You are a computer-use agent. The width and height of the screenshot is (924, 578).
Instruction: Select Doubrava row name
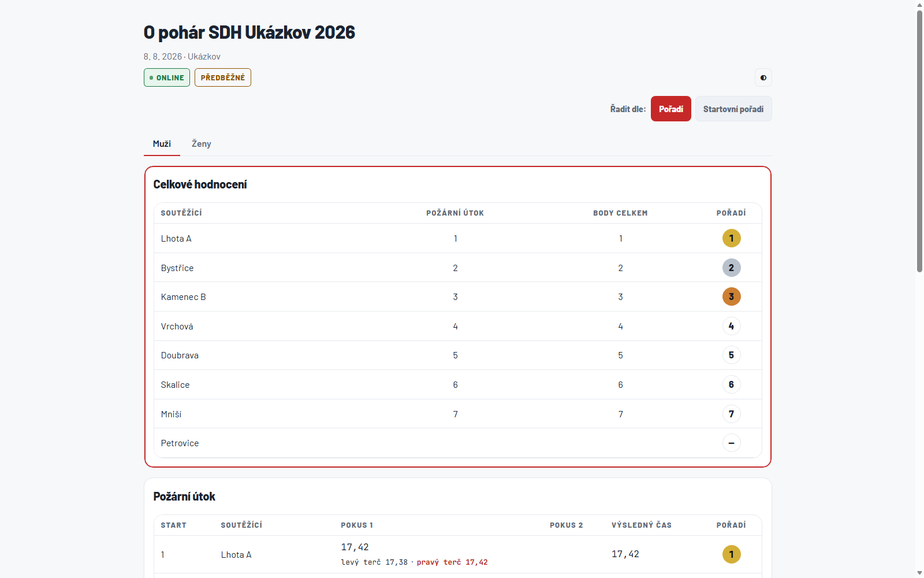pyautogui.click(x=180, y=355)
